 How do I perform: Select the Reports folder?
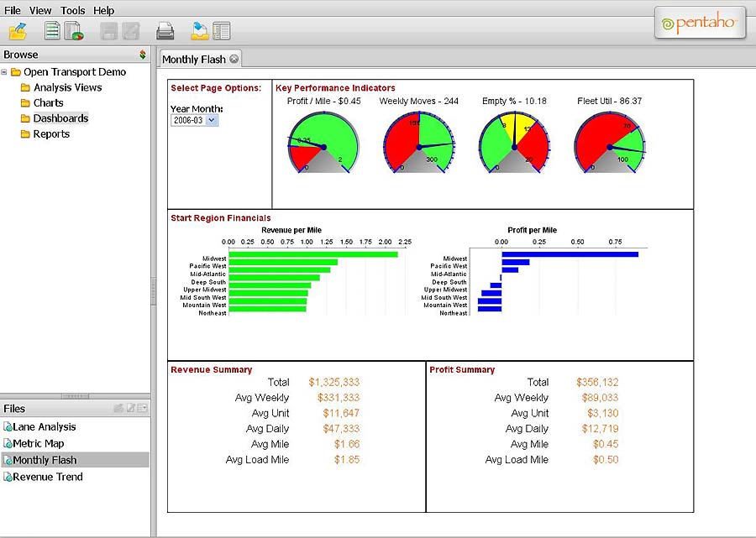click(x=51, y=134)
